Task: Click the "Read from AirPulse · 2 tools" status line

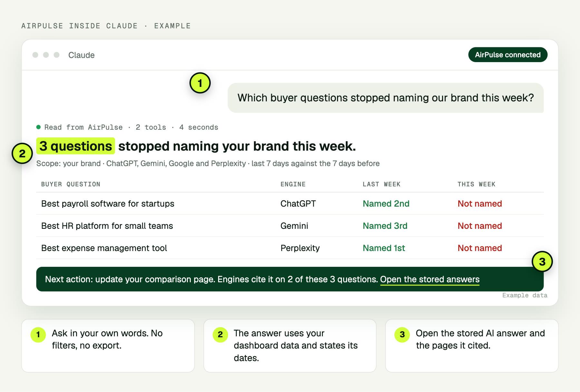Action: (127, 127)
